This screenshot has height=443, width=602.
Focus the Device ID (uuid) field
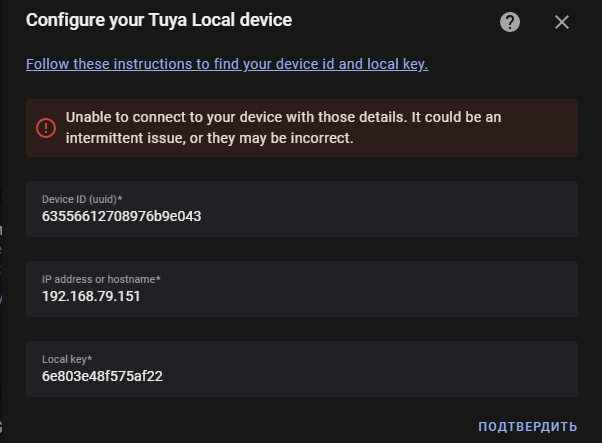click(x=302, y=209)
